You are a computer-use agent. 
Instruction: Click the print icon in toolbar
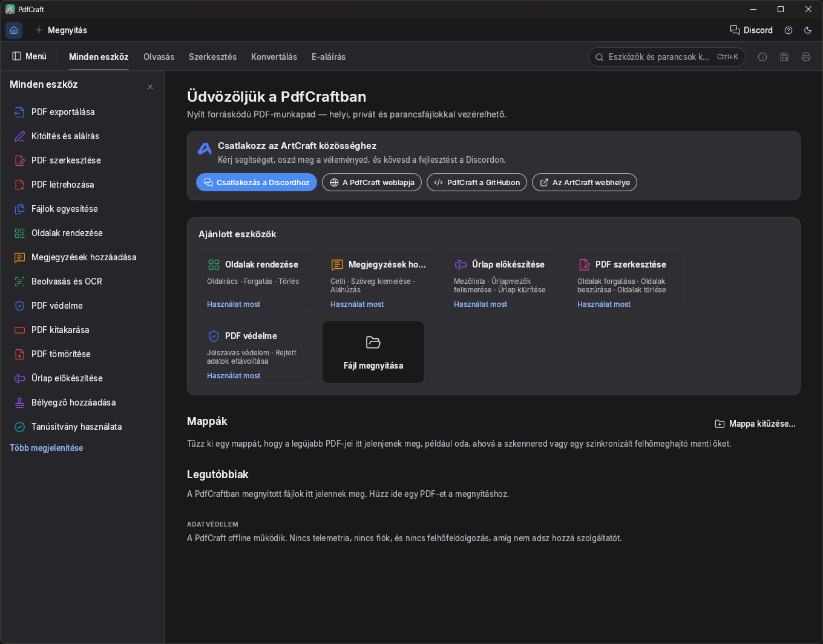pos(806,57)
